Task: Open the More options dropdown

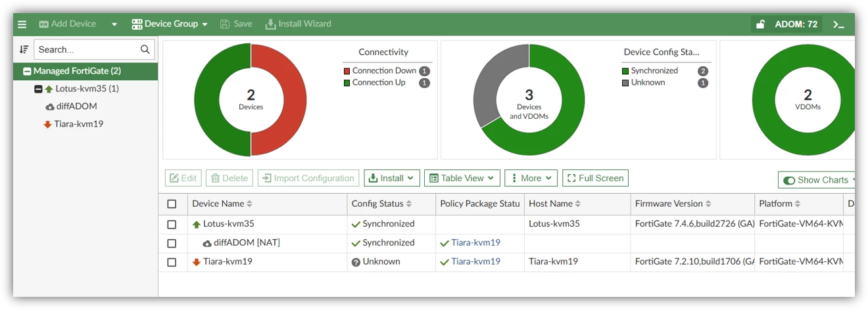Action: coord(531,178)
